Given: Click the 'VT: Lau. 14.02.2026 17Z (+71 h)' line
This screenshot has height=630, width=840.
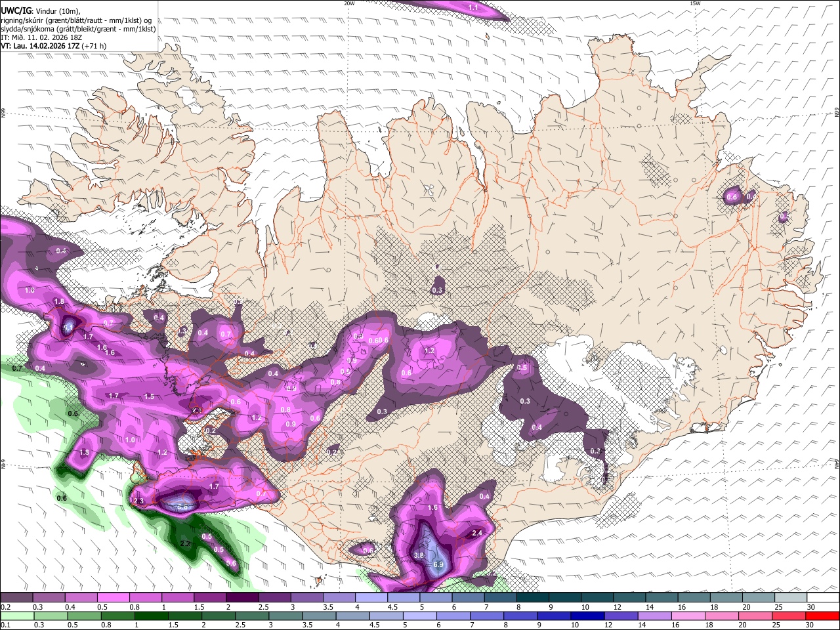Looking at the screenshot, I should click(x=54, y=46).
